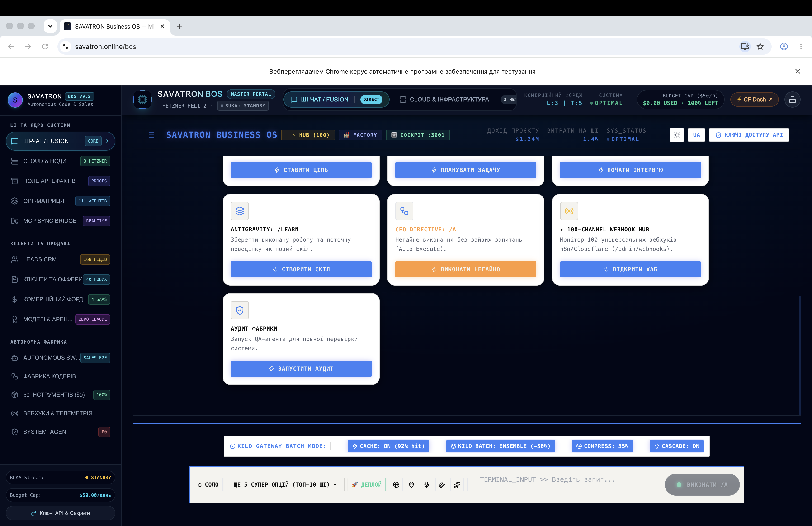Open ОРГ-МАТРИЦЯ sidebar item
Image resolution: width=812 pixels, height=526 pixels.
60,201
